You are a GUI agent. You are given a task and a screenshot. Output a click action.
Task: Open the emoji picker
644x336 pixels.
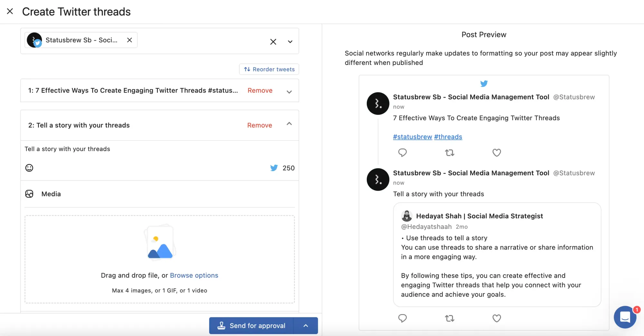(x=29, y=168)
